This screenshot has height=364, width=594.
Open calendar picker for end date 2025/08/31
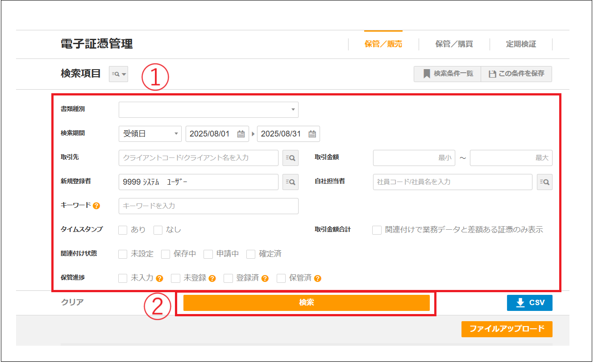(x=312, y=134)
